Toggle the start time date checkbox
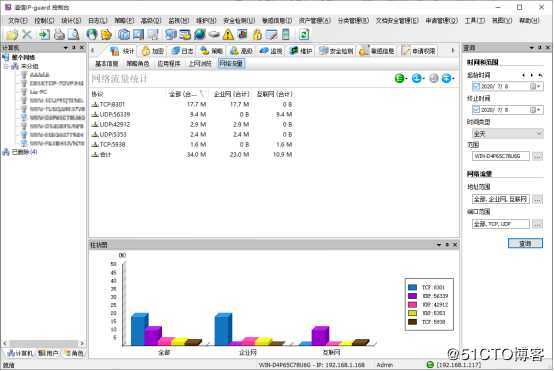 pyautogui.click(x=476, y=86)
